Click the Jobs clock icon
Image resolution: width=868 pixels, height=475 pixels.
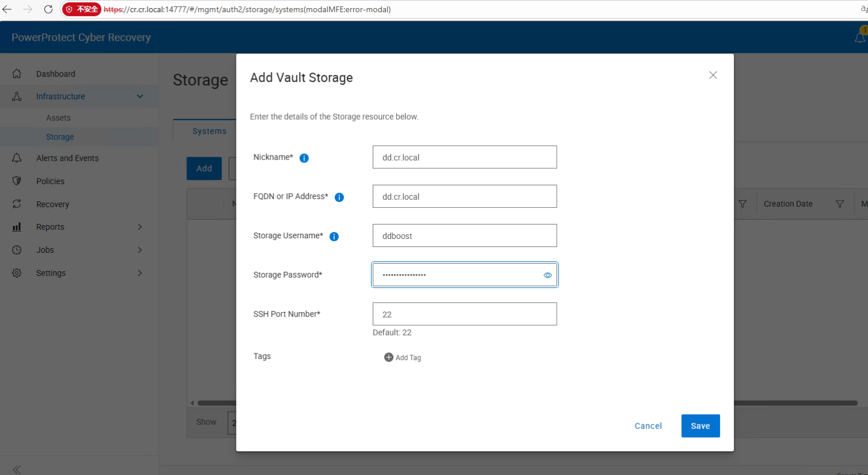(17, 250)
